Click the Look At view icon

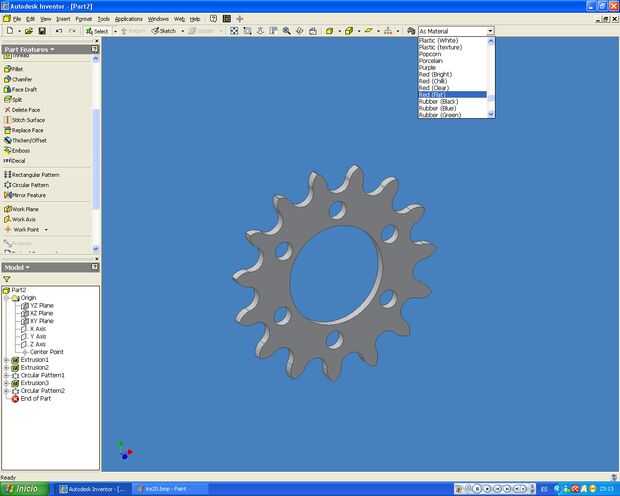(312, 30)
